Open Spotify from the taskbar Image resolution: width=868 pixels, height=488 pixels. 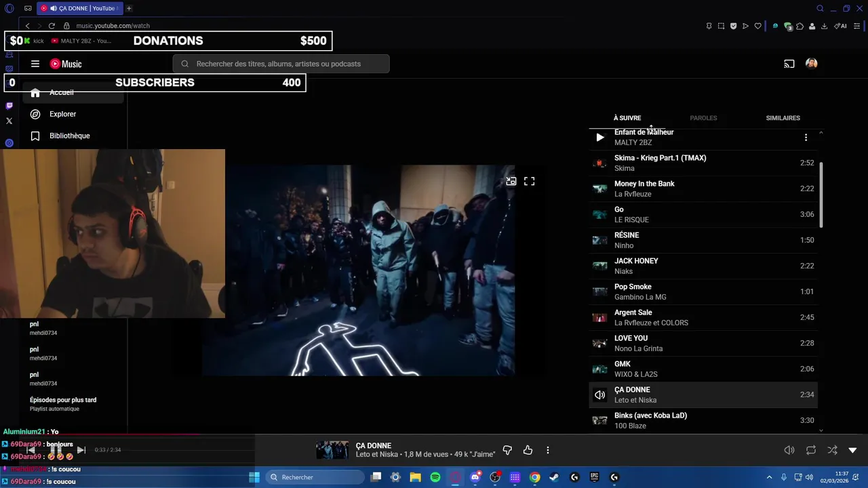point(435,477)
